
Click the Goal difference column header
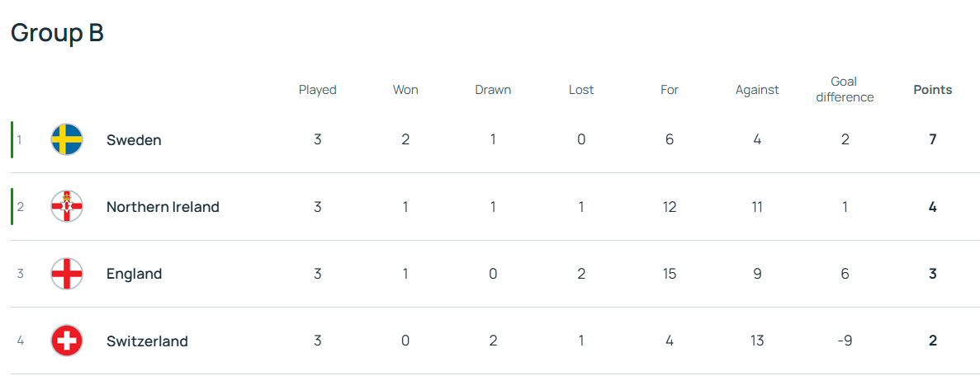pos(845,90)
